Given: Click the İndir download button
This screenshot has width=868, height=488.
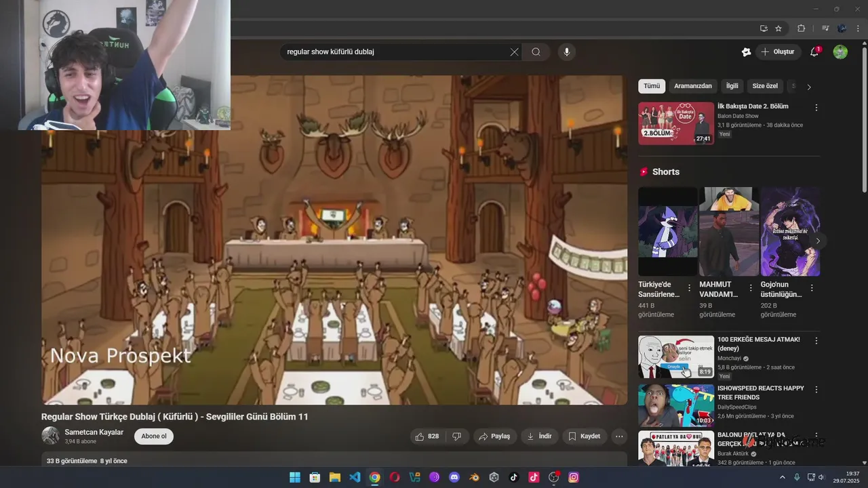Looking at the screenshot, I should (x=540, y=436).
